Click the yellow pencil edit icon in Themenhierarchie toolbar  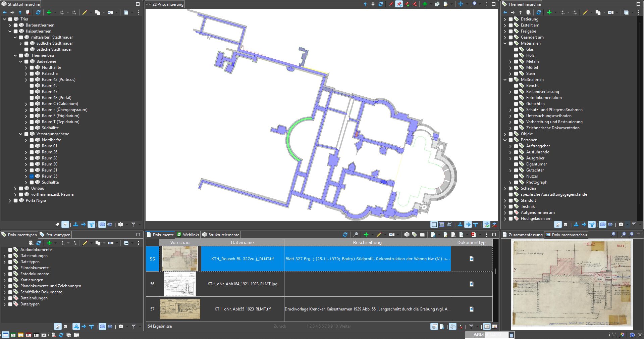pyautogui.click(x=585, y=12)
